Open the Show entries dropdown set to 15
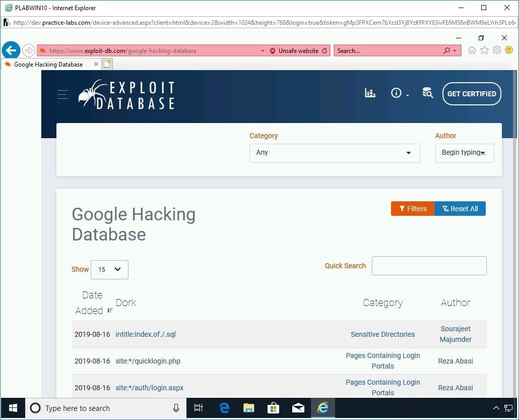Viewport: 519px width, 420px height. [109, 270]
